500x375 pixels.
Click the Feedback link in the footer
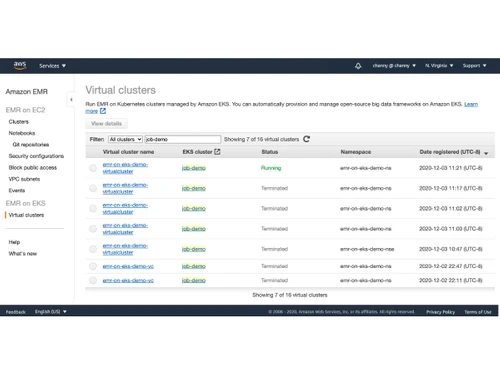tap(16, 312)
